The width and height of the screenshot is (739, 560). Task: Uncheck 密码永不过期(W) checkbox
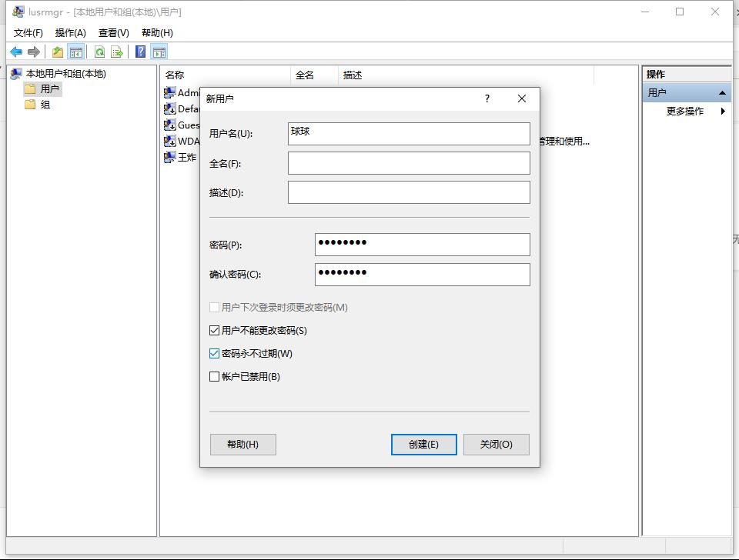[x=215, y=353]
